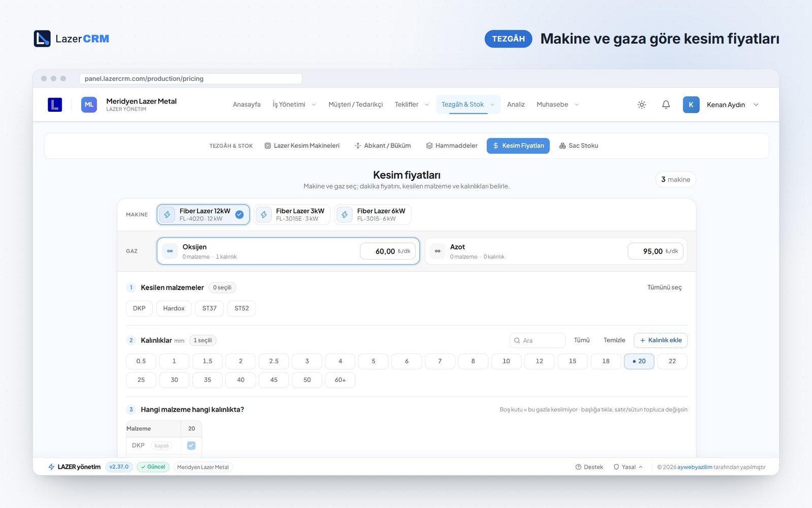Open the notifications bell

666,105
